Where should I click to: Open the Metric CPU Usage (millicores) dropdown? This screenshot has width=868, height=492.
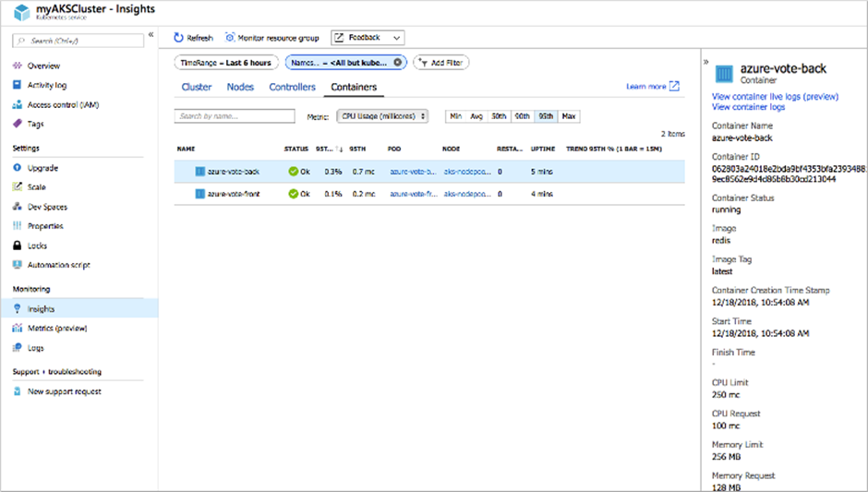tap(382, 116)
